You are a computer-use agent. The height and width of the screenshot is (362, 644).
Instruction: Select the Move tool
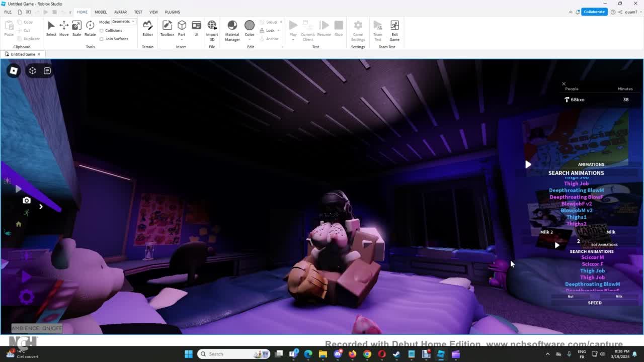point(64,28)
